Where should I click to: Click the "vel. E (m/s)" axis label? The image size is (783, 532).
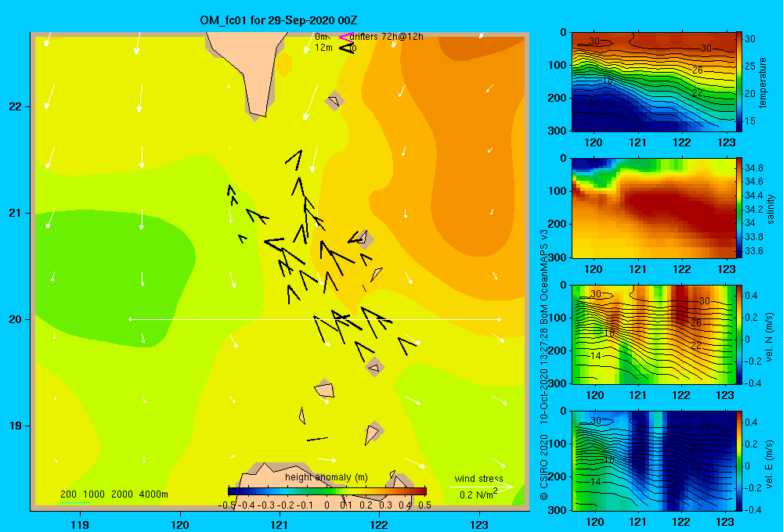(770, 463)
